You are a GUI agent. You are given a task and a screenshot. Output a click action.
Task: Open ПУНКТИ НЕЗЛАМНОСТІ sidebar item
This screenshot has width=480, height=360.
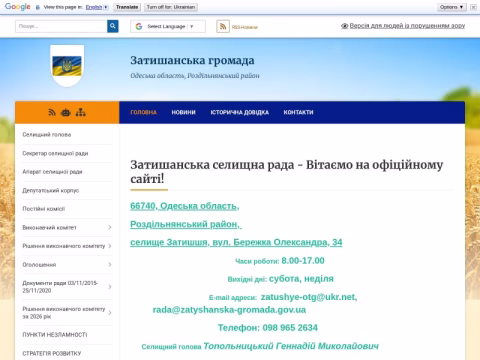click(x=55, y=335)
